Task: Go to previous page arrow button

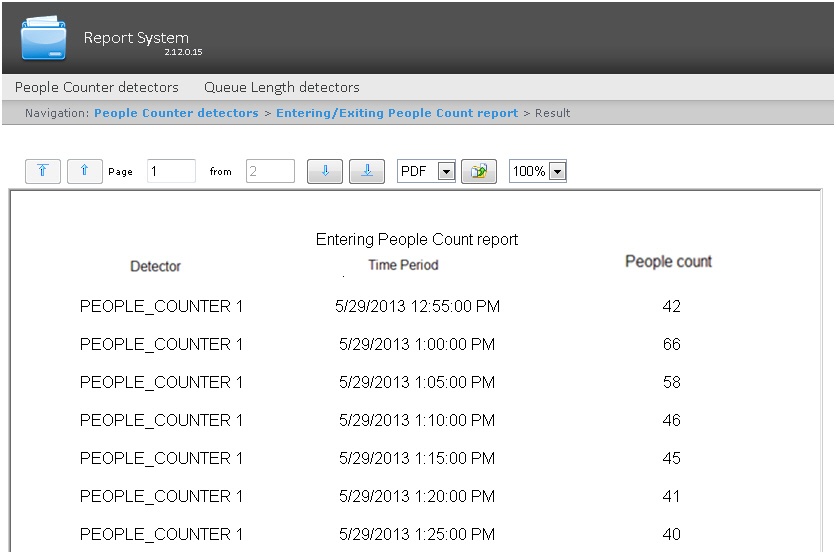Action: pos(85,171)
